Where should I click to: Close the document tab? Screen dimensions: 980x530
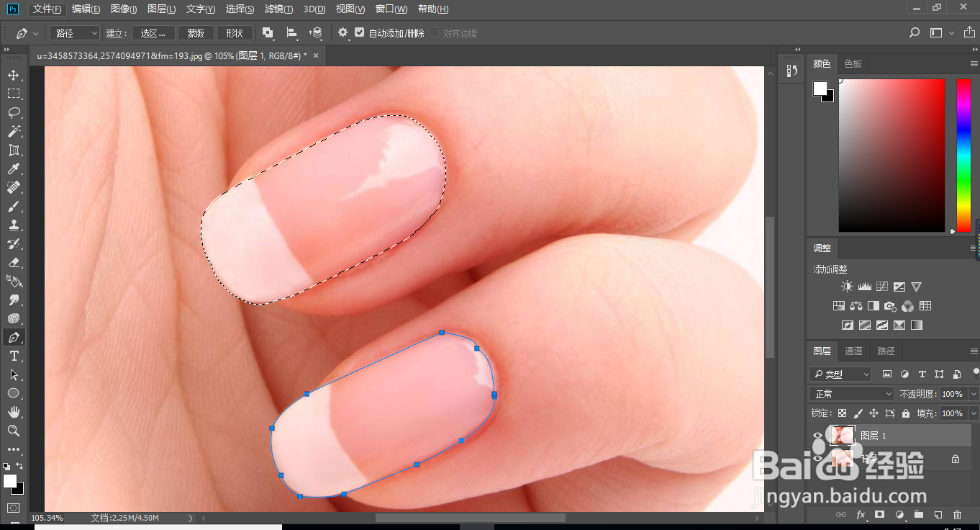tap(317, 55)
